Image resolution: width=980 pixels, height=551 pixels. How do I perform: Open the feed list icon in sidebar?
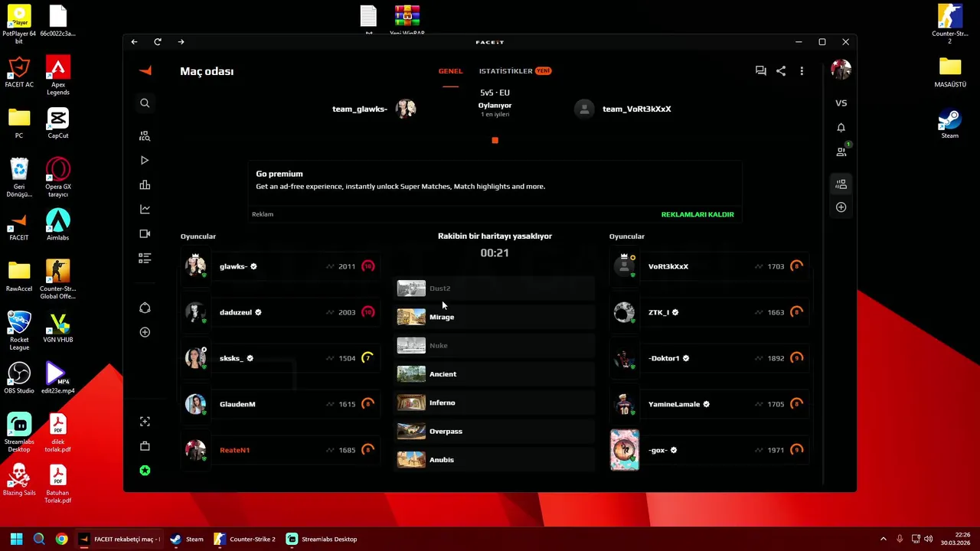click(x=145, y=259)
